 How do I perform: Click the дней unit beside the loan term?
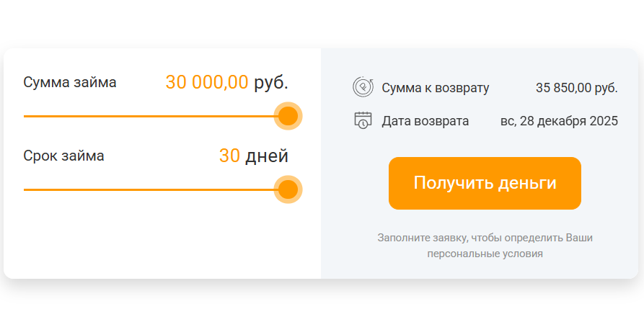pos(266,156)
